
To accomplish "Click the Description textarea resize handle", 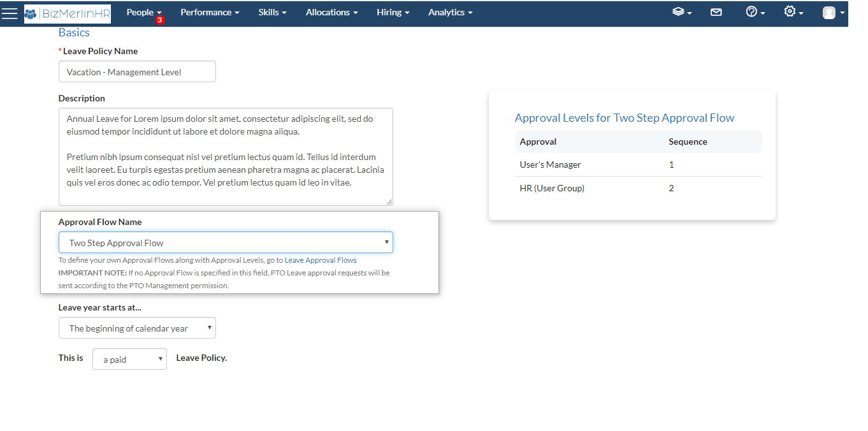I will (x=389, y=202).
